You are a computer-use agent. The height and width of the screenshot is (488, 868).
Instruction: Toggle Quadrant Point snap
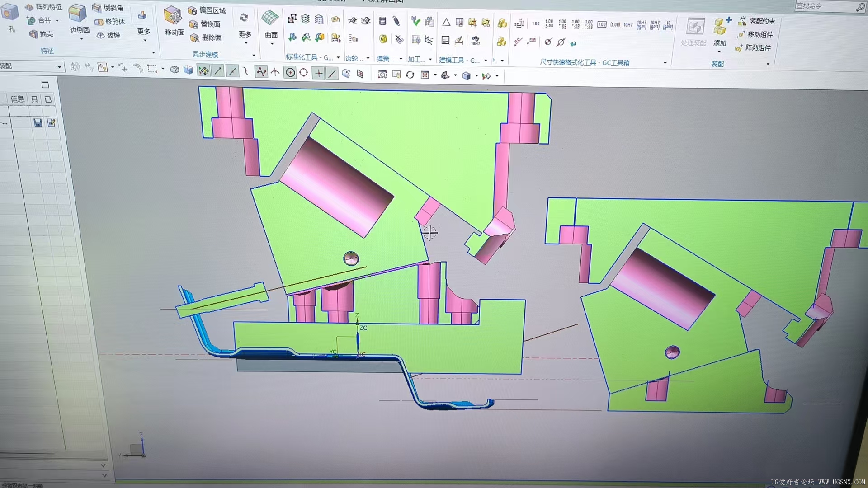pyautogui.click(x=304, y=72)
